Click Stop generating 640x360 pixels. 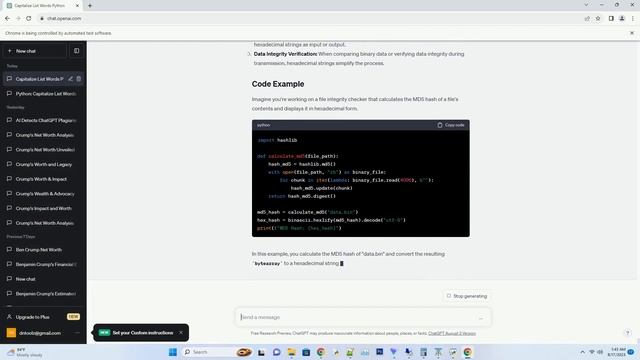(x=467, y=296)
